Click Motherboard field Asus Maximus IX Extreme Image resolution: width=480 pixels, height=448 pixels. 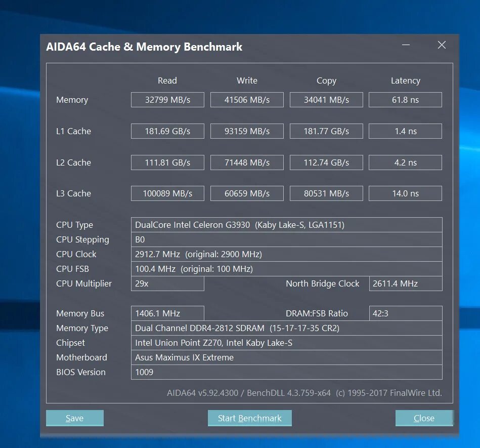286,357
